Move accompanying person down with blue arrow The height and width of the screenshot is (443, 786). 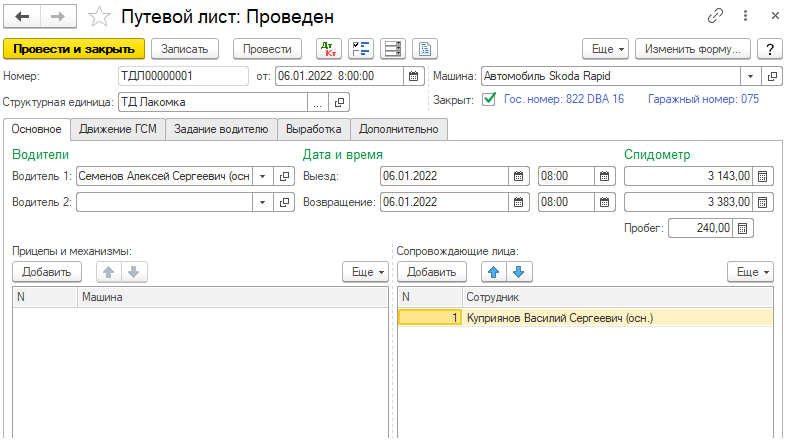tap(518, 271)
